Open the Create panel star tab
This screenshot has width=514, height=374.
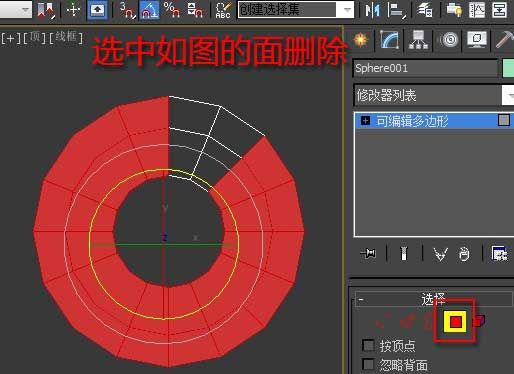(x=361, y=40)
